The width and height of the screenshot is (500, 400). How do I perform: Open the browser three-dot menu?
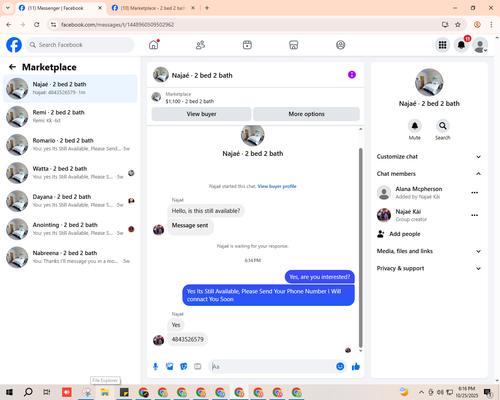coord(491,24)
